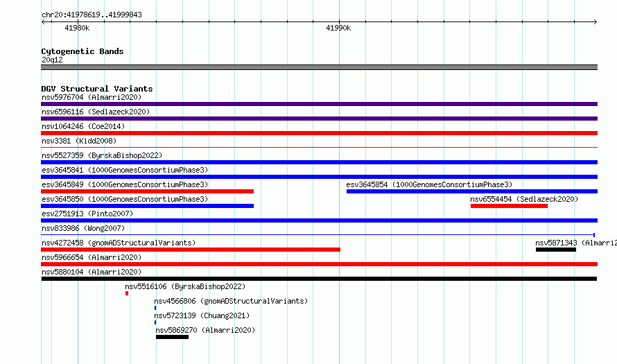Select the small red nsv5516106 marker
This screenshot has width=617, height=364.
point(127,293)
